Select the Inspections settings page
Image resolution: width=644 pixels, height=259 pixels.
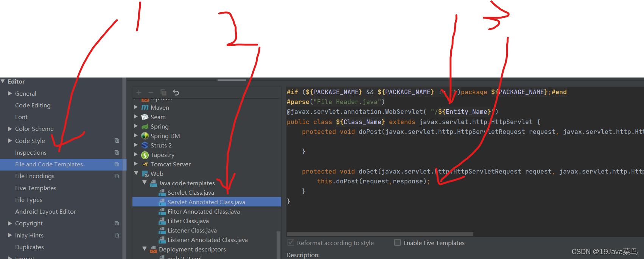pos(31,153)
